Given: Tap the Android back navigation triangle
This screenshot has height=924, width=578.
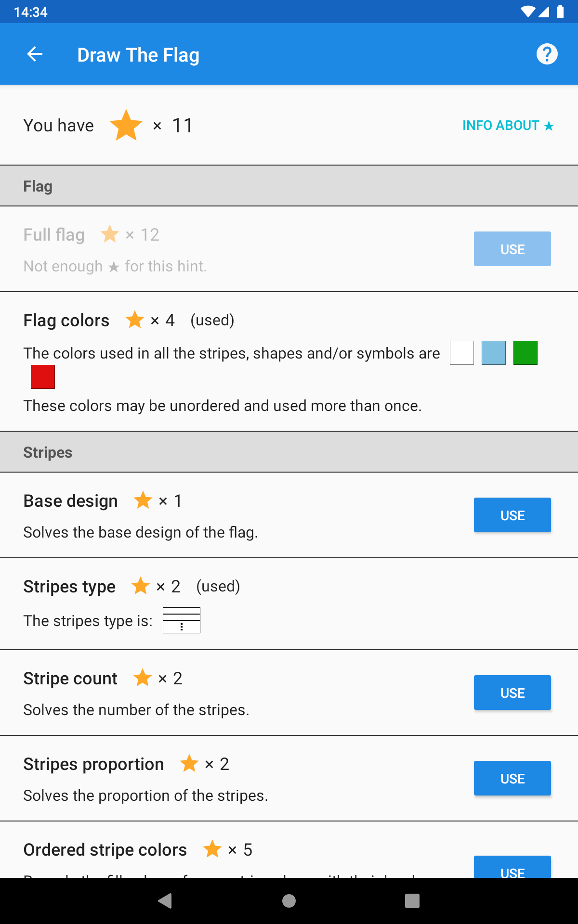Looking at the screenshot, I should (165, 900).
